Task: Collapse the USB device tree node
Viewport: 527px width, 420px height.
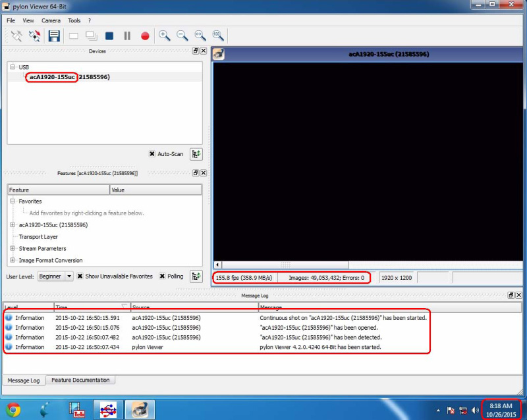Action: point(13,67)
